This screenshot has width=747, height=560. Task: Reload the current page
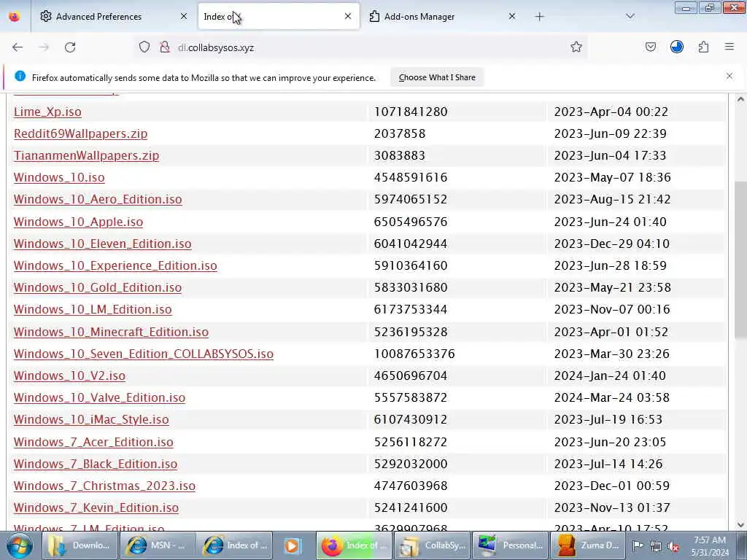tap(70, 47)
